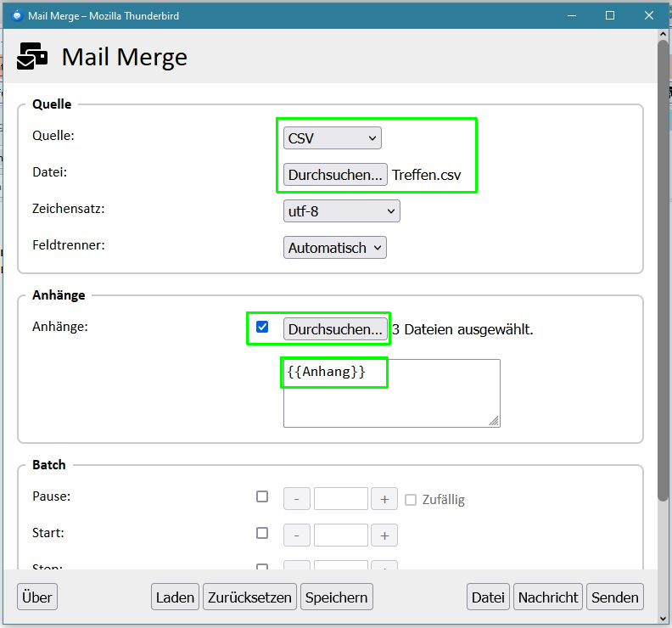Viewport: 672px width, 628px height.
Task: Browse for the Datei source file
Action: tap(335, 175)
